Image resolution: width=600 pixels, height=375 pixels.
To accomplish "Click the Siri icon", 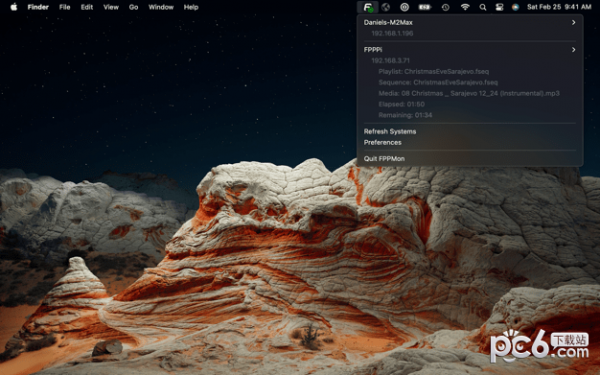I will pos(515,7).
